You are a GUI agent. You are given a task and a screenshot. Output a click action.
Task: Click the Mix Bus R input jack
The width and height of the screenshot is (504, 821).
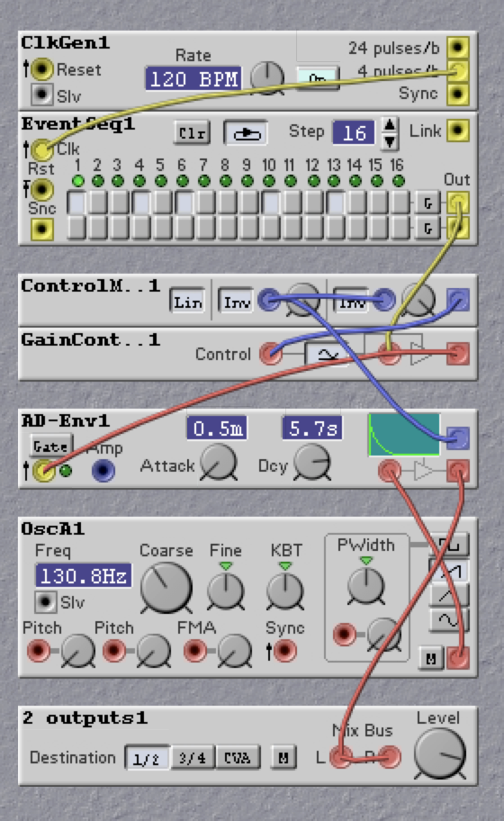coord(390,757)
